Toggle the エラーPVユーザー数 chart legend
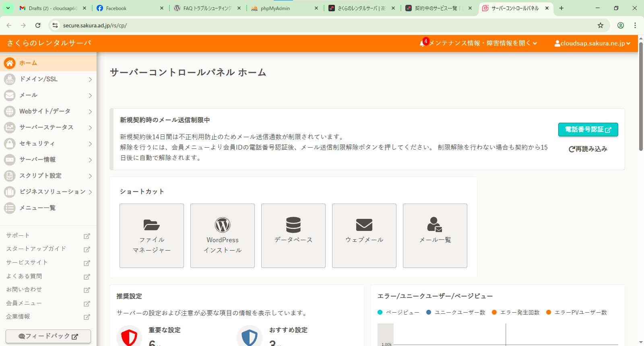Screen dimensions: 644x346 (x=576, y=312)
